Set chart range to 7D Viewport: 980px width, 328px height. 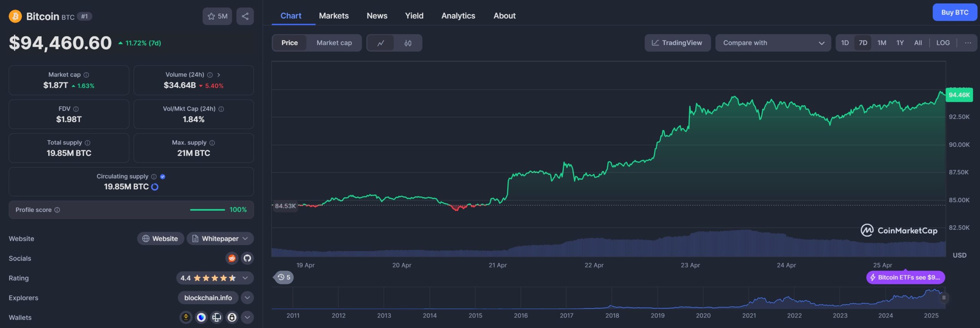click(x=863, y=43)
